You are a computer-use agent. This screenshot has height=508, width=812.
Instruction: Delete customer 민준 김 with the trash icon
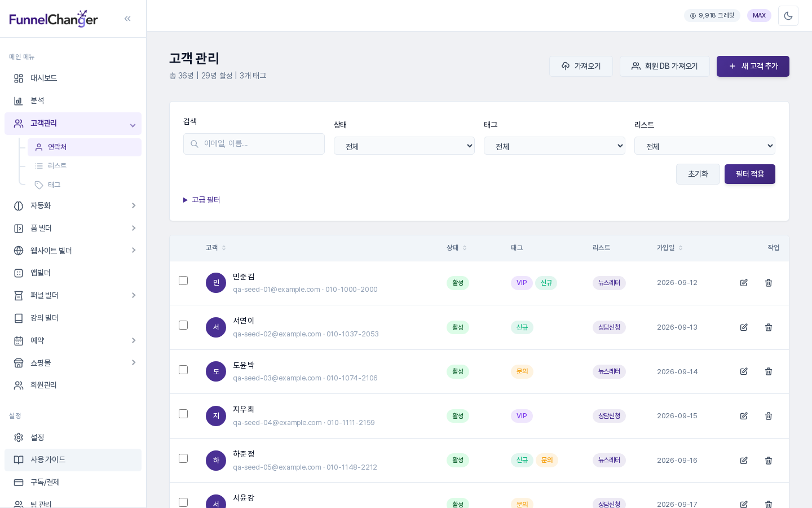tap(769, 283)
